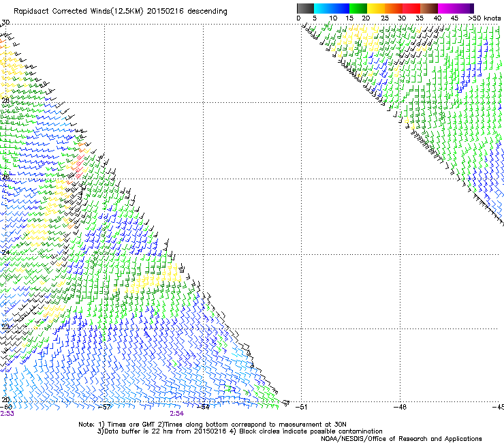This screenshot has width=504, height=443.
Task: Click the gray 0-5 knots legend swatch
Action: (305, 8)
